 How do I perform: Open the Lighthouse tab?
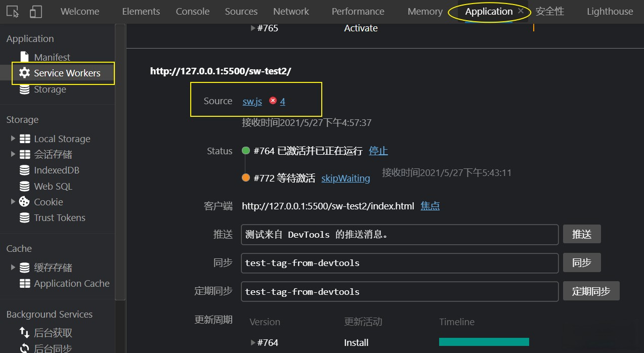click(610, 12)
